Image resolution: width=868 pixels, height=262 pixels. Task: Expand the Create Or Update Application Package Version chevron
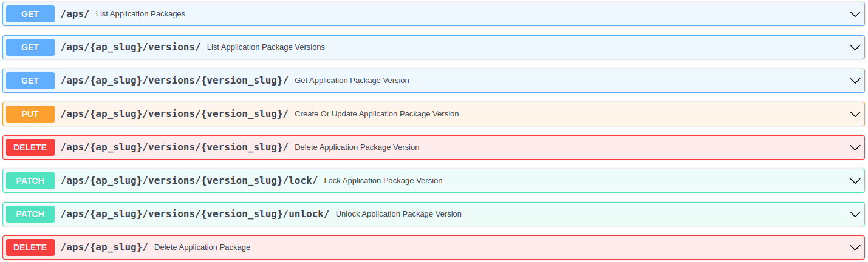(855, 114)
